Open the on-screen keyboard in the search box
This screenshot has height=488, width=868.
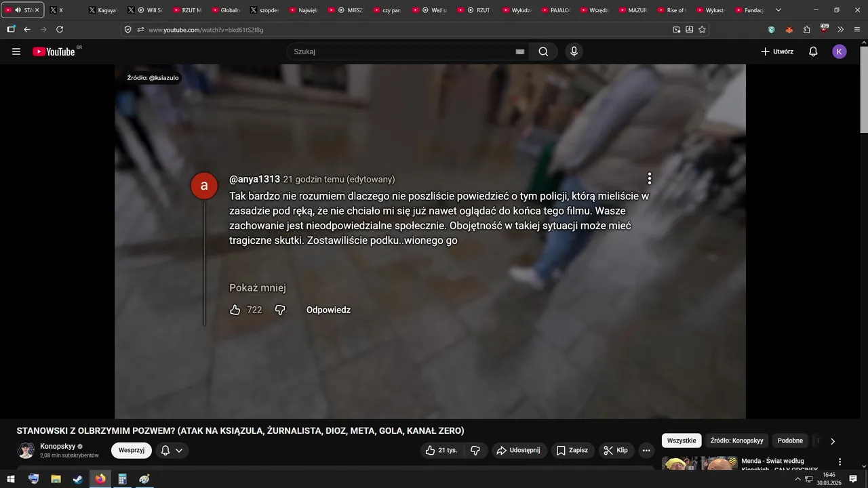520,52
